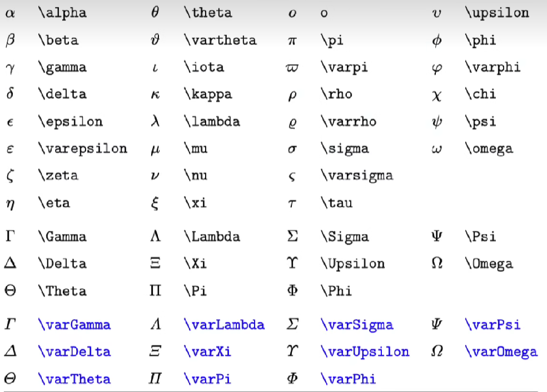547x392 pixels.
Task: Select the uppercase Omega symbol Ω
Action: (x=437, y=263)
